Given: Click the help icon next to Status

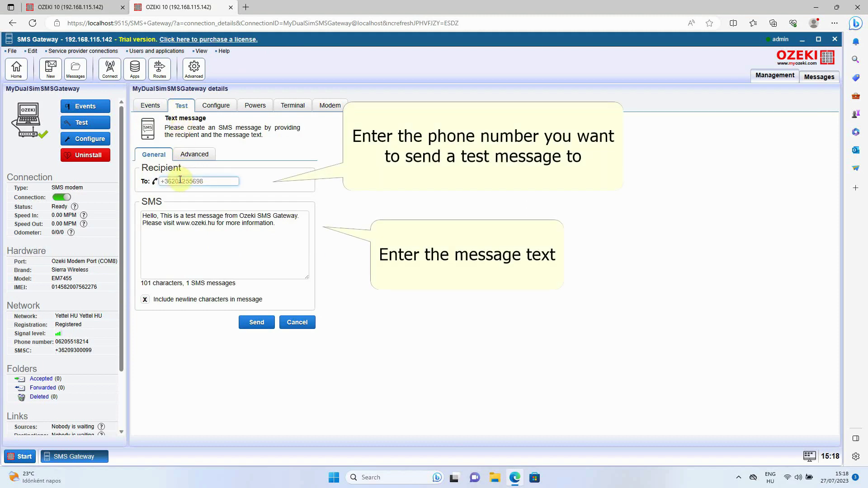Looking at the screenshot, I should [75, 206].
